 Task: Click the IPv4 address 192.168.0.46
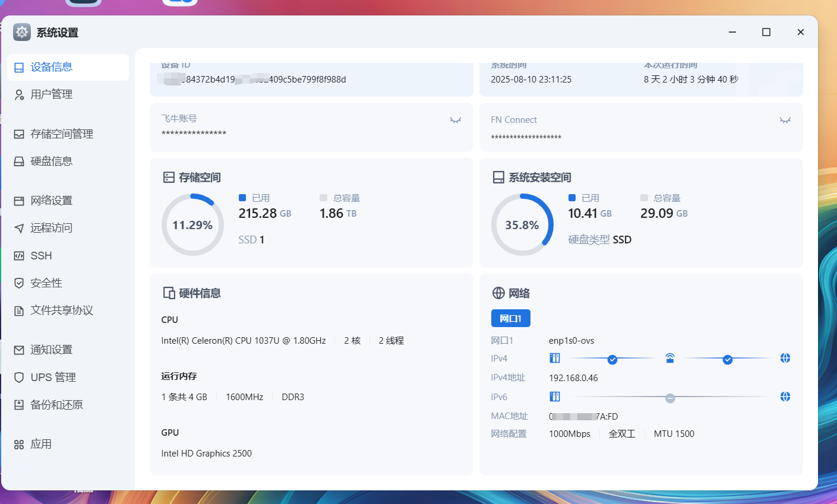tap(573, 378)
